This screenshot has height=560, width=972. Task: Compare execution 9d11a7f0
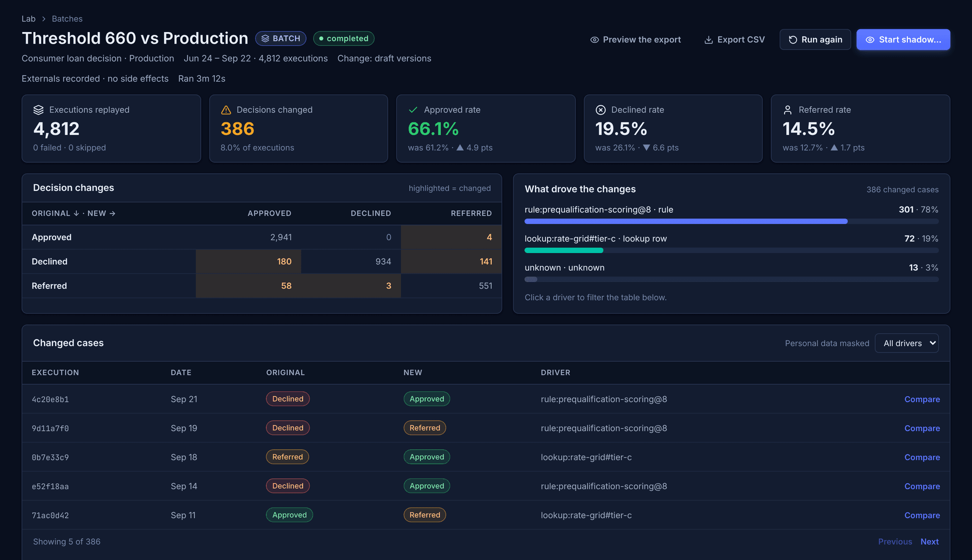[922, 428]
